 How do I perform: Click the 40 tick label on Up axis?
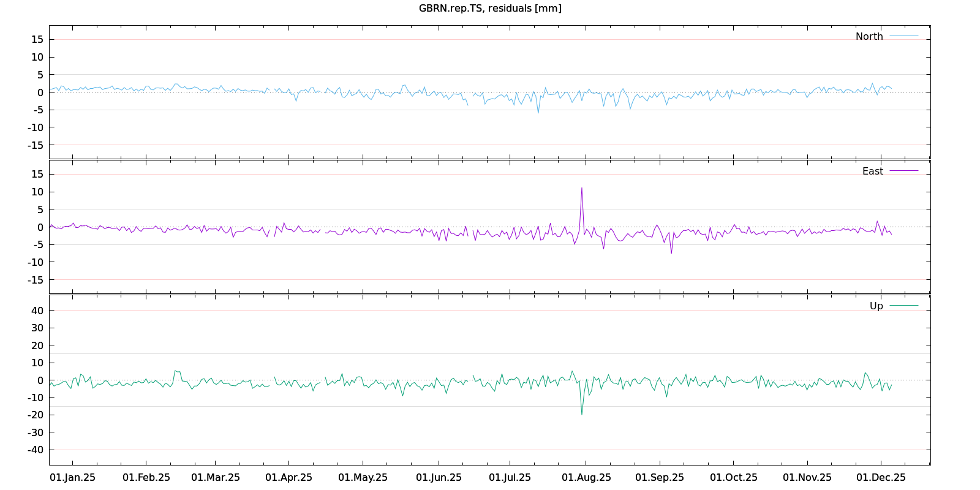point(37,311)
